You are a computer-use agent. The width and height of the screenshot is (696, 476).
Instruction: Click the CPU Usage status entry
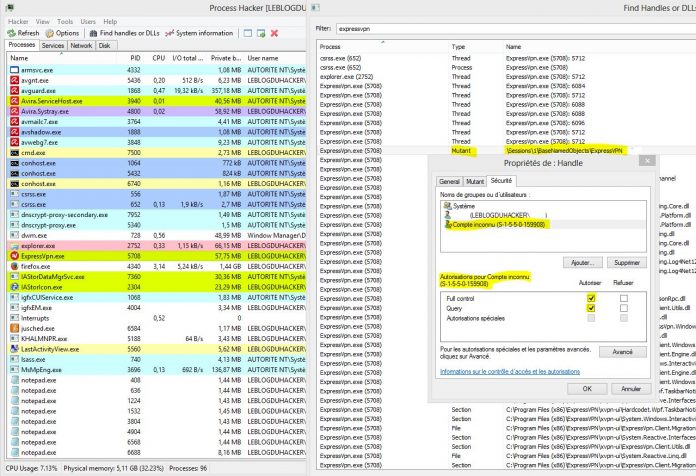[x=32, y=468]
